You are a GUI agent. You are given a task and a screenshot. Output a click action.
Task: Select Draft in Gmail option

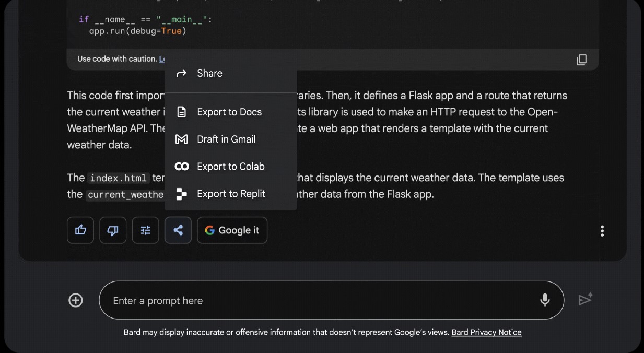coord(230,139)
